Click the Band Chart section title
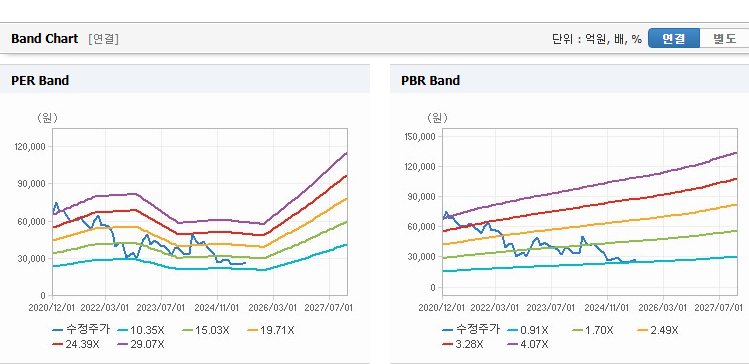 tap(44, 39)
